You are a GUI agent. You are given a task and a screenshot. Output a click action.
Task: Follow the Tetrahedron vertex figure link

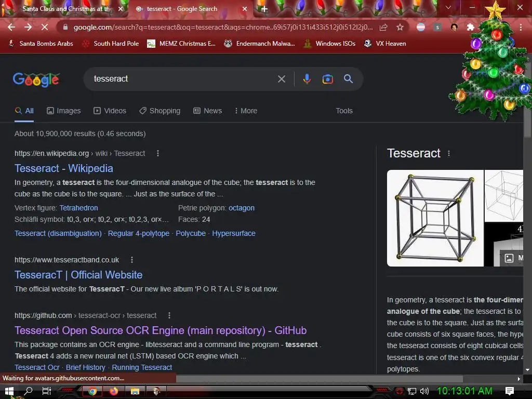click(x=79, y=208)
